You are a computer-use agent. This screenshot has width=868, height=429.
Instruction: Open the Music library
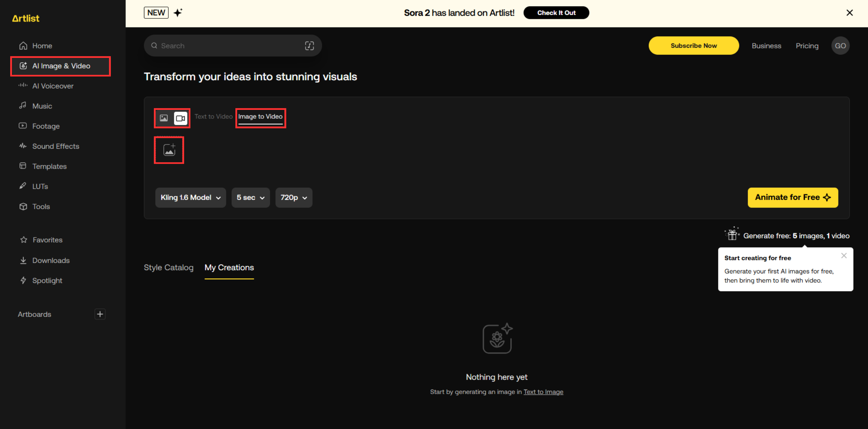click(42, 106)
